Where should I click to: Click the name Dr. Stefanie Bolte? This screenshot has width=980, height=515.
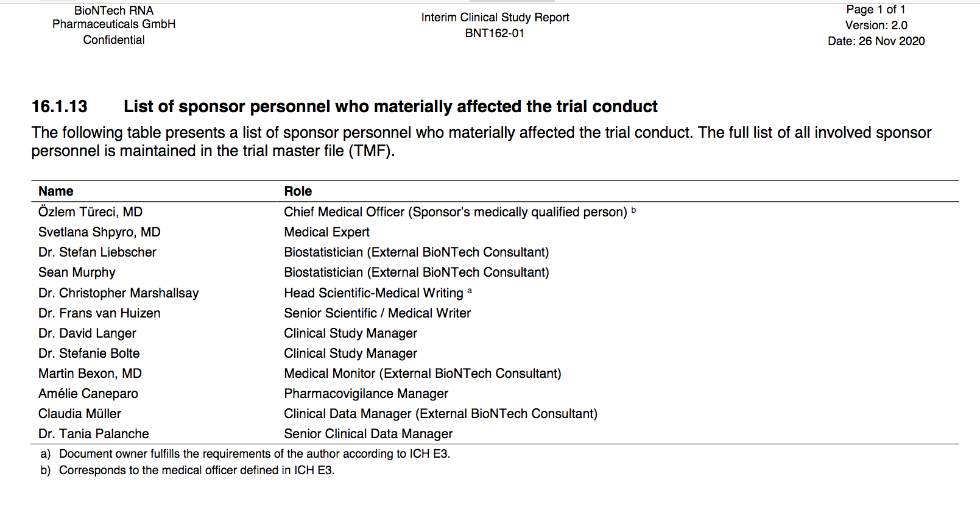[x=89, y=353]
